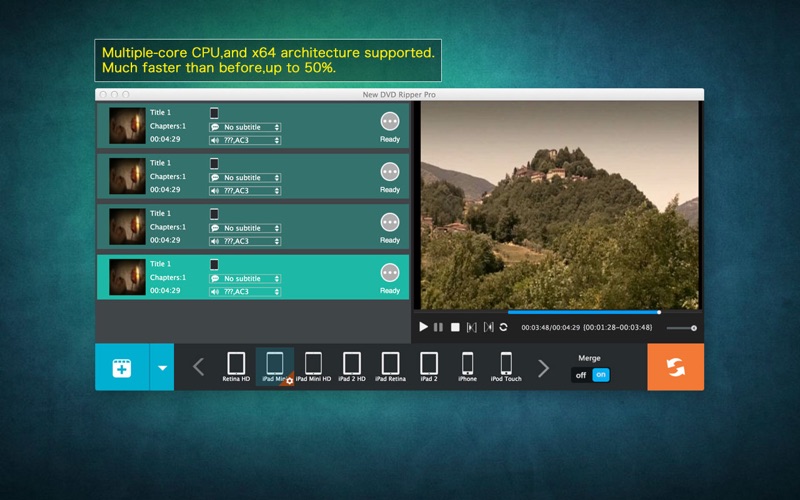Open the more options button in first title row
Image resolution: width=800 pixels, height=500 pixels.
click(x=390, y=121)
